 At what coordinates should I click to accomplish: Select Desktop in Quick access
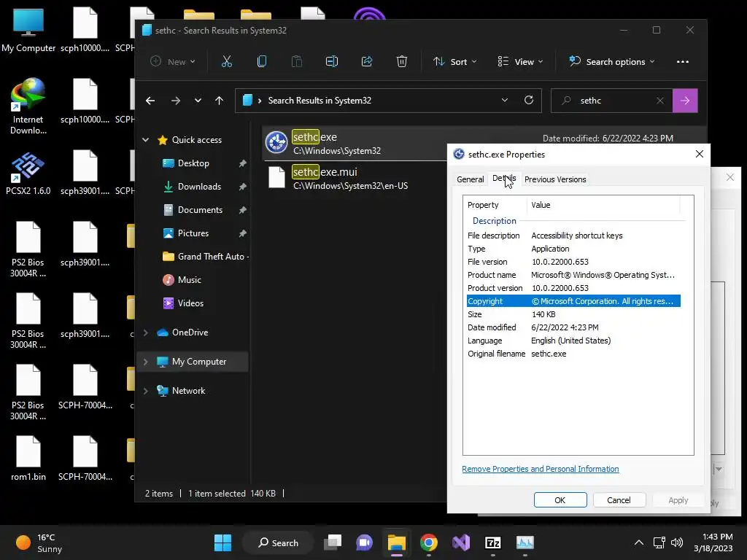pos(193,163)
